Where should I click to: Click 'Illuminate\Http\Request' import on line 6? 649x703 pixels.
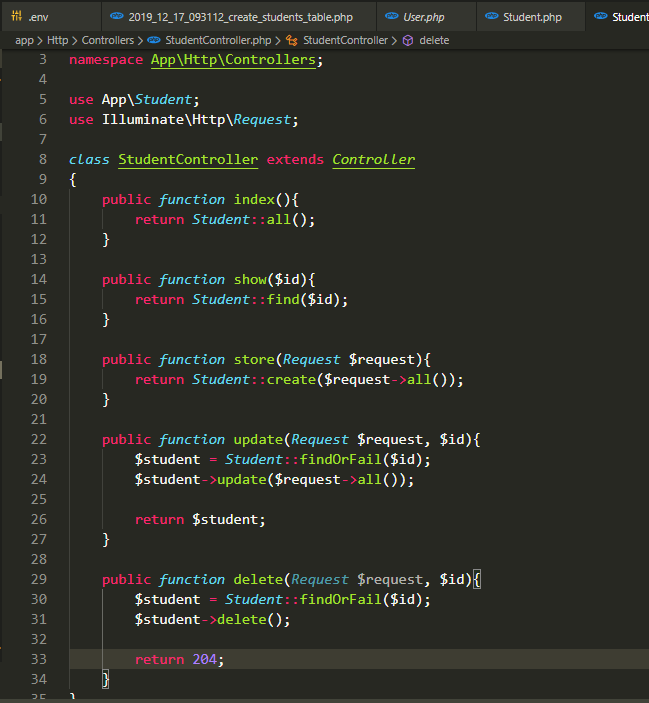coord(196,120)
